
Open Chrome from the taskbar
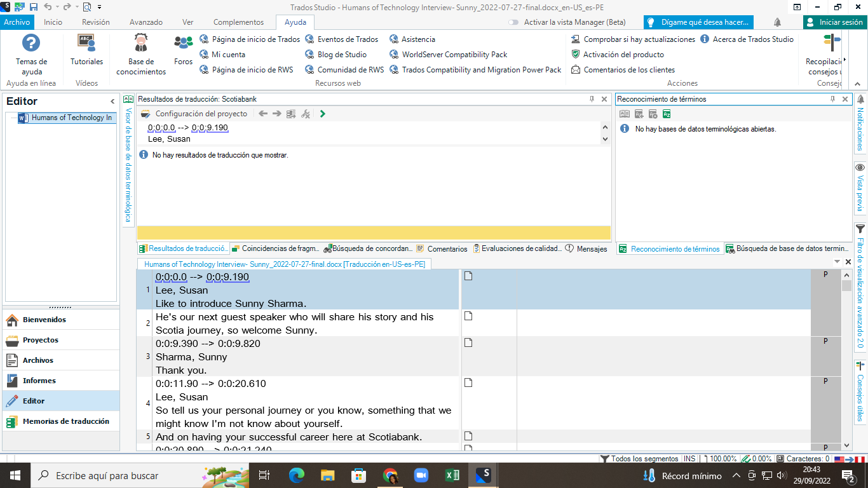[x=390, y=475]
